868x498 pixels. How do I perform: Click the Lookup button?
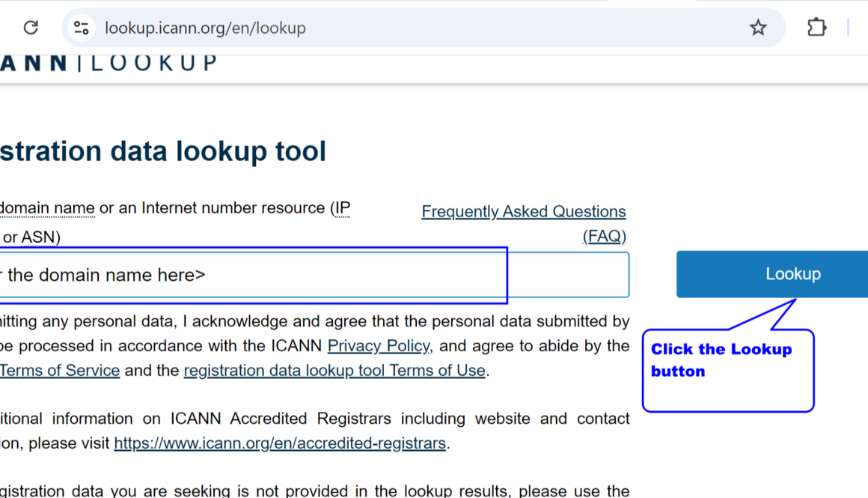pos(792,274)
